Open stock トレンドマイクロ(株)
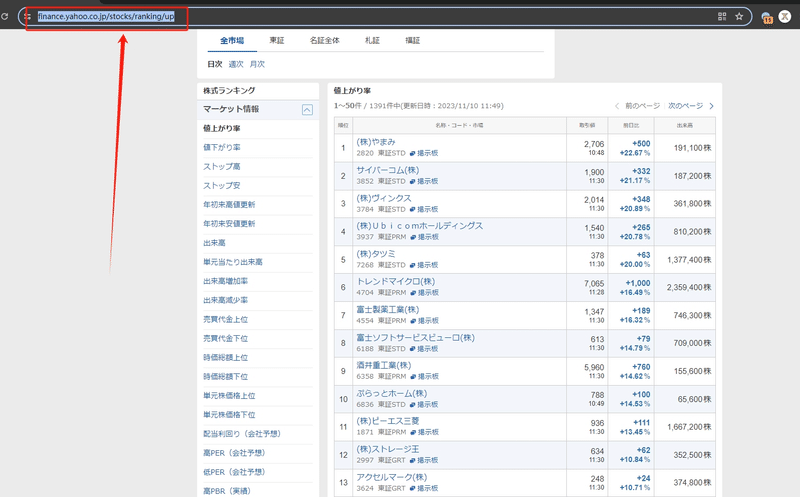The width and height of the screenshot is (800, 497). [395, 282]
